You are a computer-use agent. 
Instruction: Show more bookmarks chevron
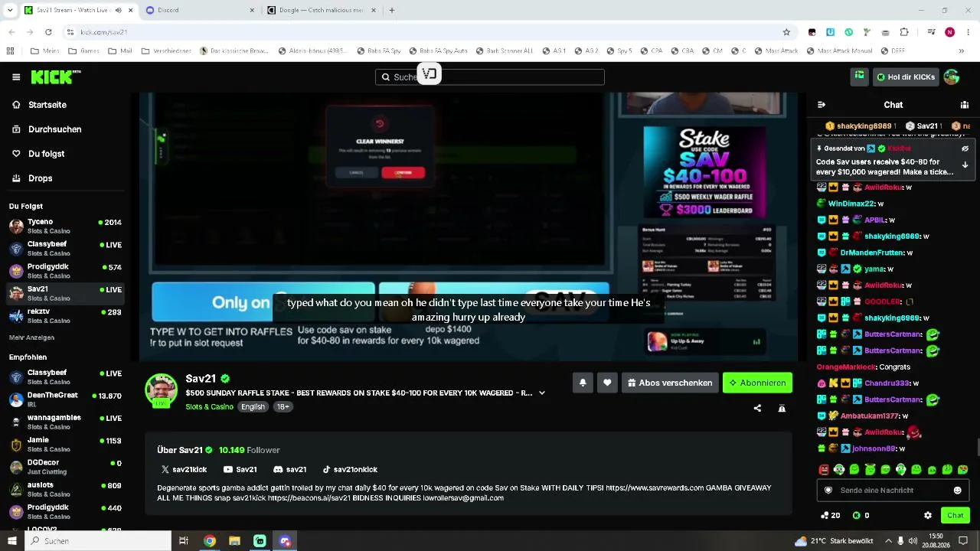[963, 51]
